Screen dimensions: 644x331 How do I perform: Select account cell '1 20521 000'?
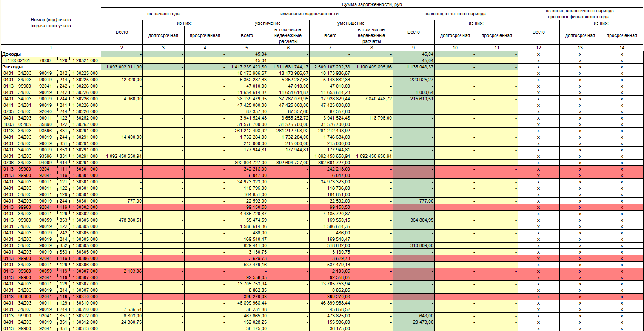click(85, 60)
